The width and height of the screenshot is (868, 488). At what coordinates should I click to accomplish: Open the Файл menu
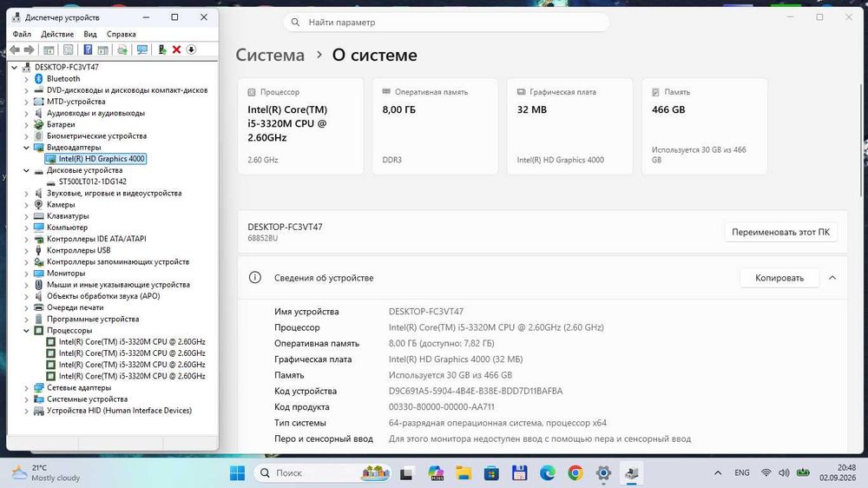click(22, 34)
